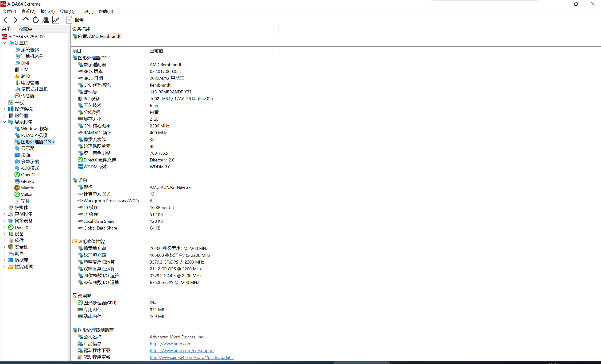601x364 pixels.
Task: Open the amd.com/en/support driver download link
Action: [x=182, y=351]
